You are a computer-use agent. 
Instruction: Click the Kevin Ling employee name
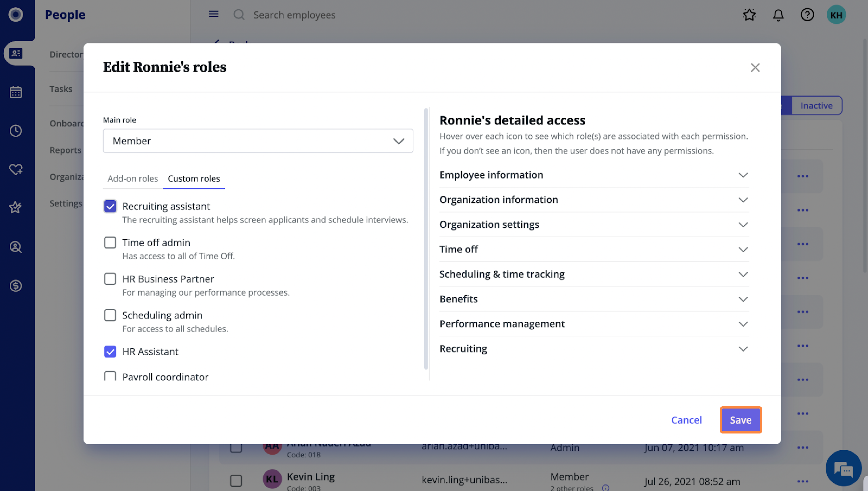311,477
